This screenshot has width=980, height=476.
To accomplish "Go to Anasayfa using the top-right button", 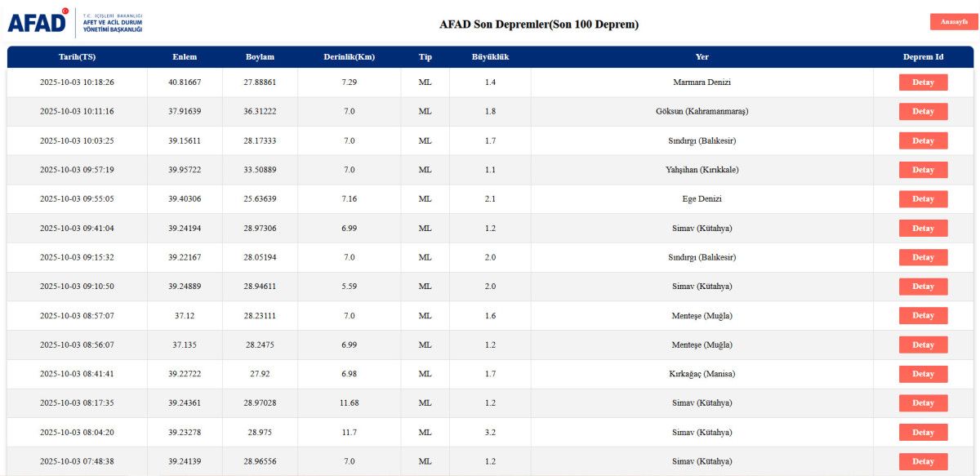I will click(953, 22).
